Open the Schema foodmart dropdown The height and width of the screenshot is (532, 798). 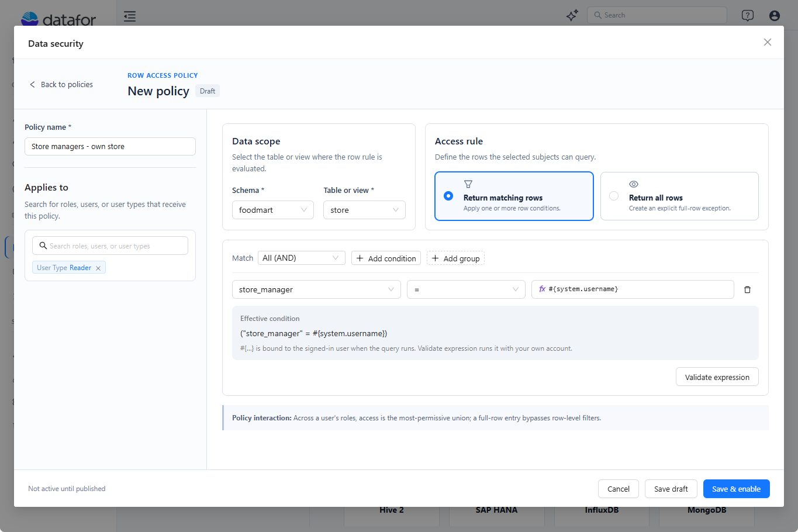click(273, 210)
